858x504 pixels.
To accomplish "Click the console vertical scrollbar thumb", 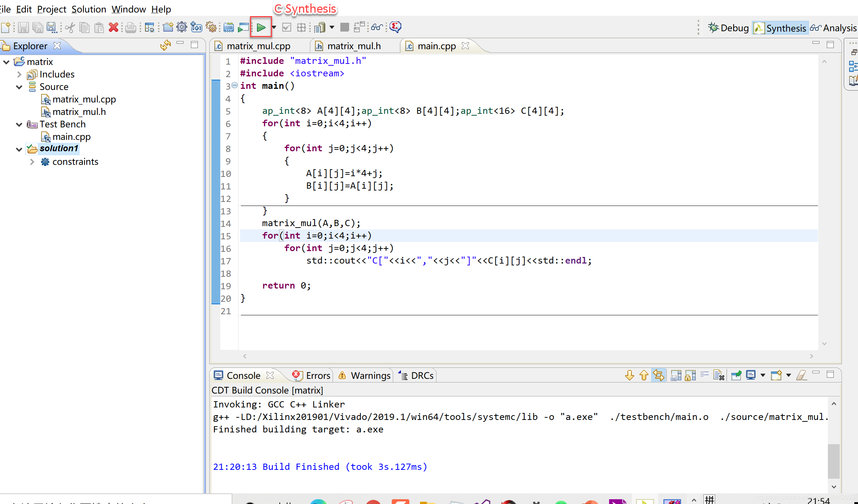I will 833,461.
